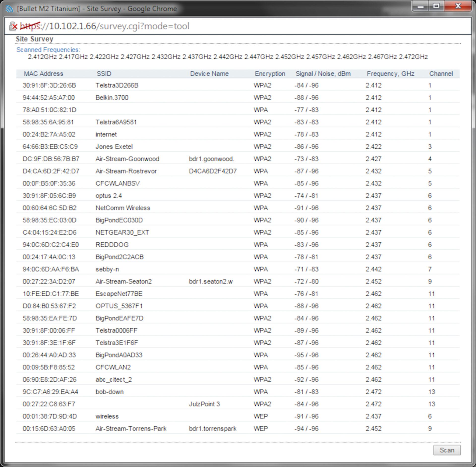Click channel 7 in sebby-n row
Viewport: 476px width, 467px height.
(430, 269)
